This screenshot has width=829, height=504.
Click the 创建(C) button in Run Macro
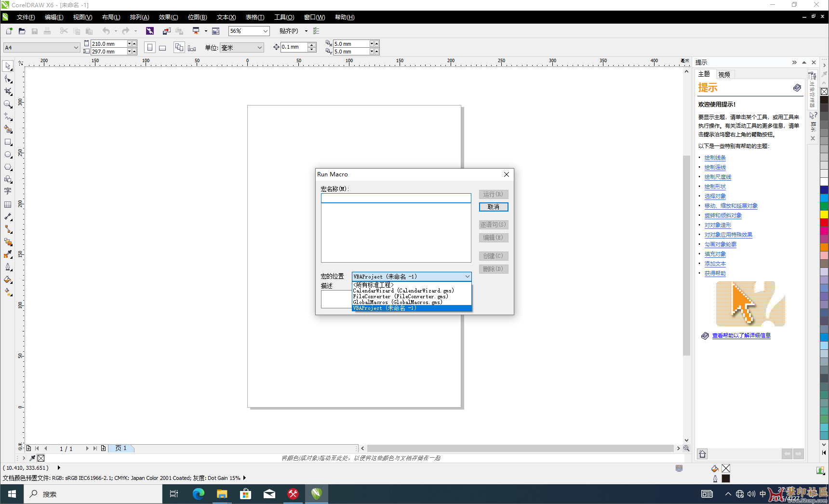pos(494,256)
